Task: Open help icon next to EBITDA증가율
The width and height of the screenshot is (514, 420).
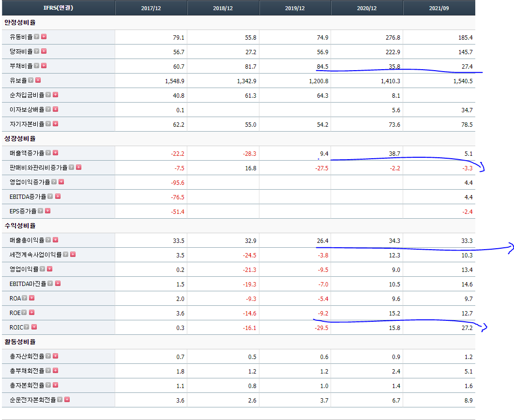Action: pyautogui.click(x=50, y=196)
